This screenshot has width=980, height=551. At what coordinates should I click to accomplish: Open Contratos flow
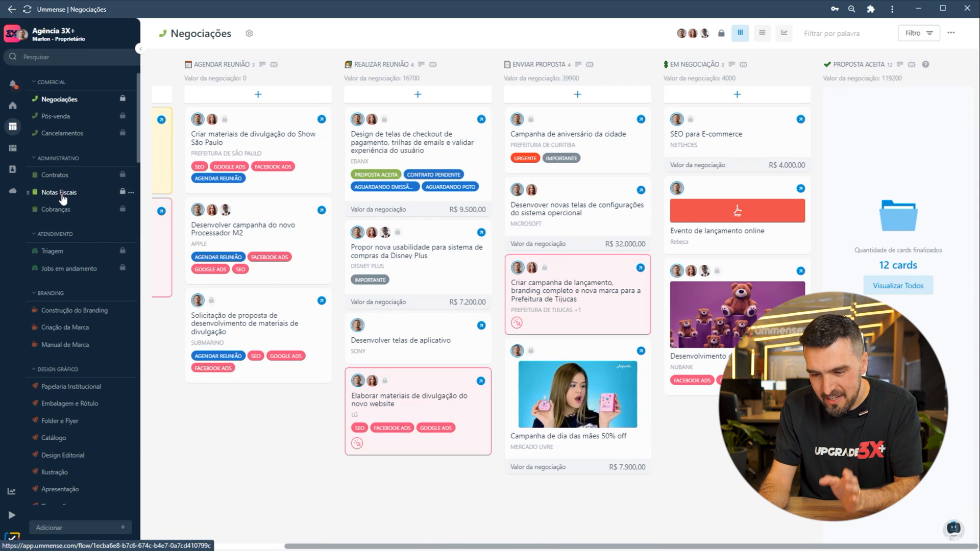point(55,174)
